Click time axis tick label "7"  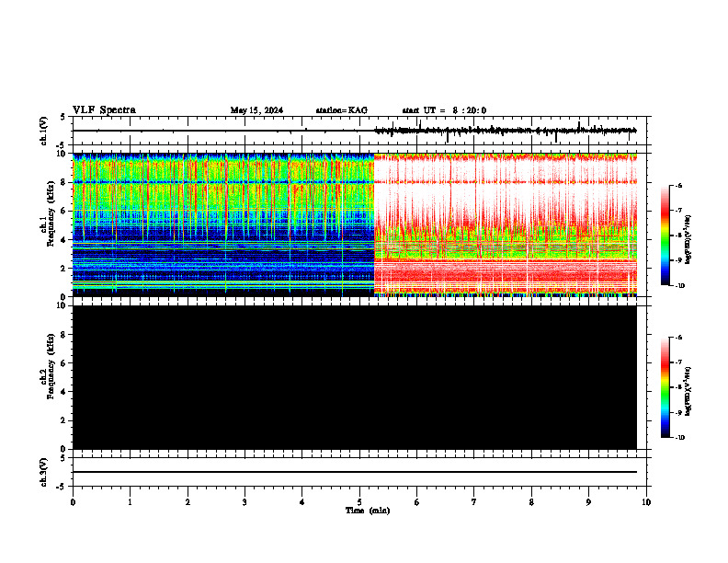coord(474,502)
